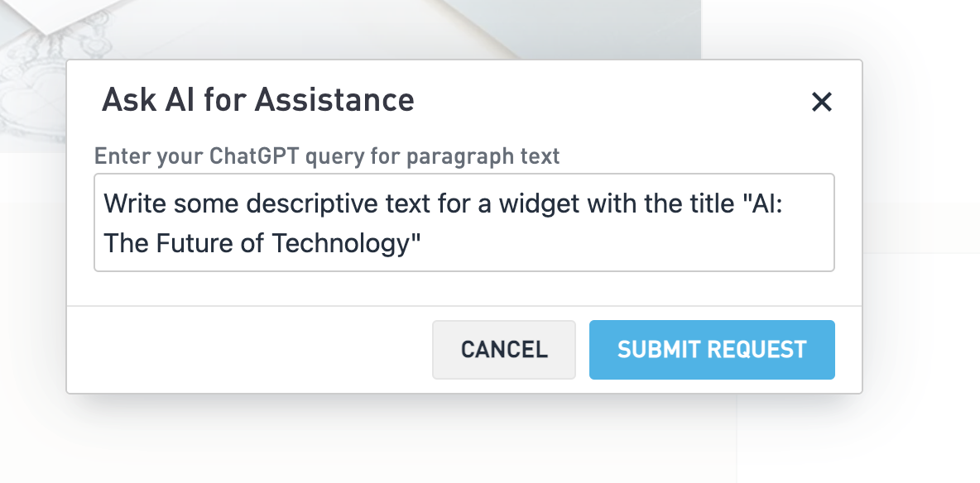Click the "Ask AI for Assistance" dialog title

click(257, 101)
